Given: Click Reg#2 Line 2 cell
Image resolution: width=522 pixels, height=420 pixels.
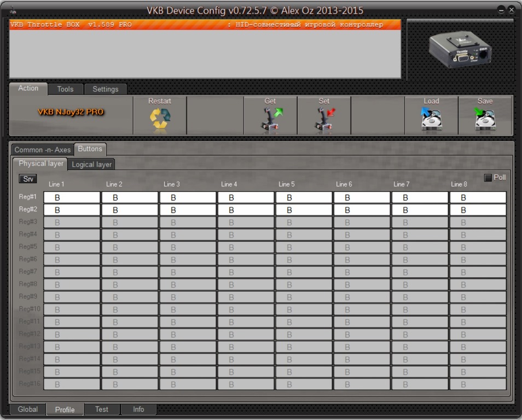Looking at the screenshot, I should tap(130, 210).
